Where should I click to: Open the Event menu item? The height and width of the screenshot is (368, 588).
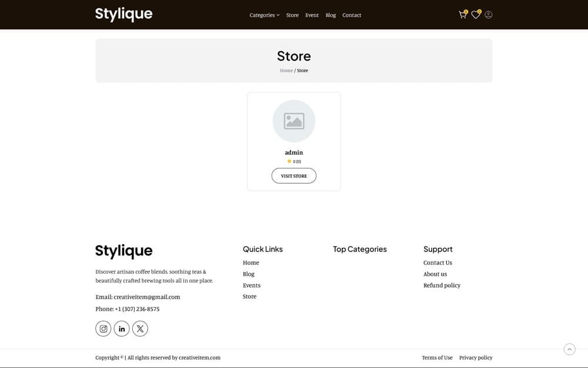click(x=312, y=15)
